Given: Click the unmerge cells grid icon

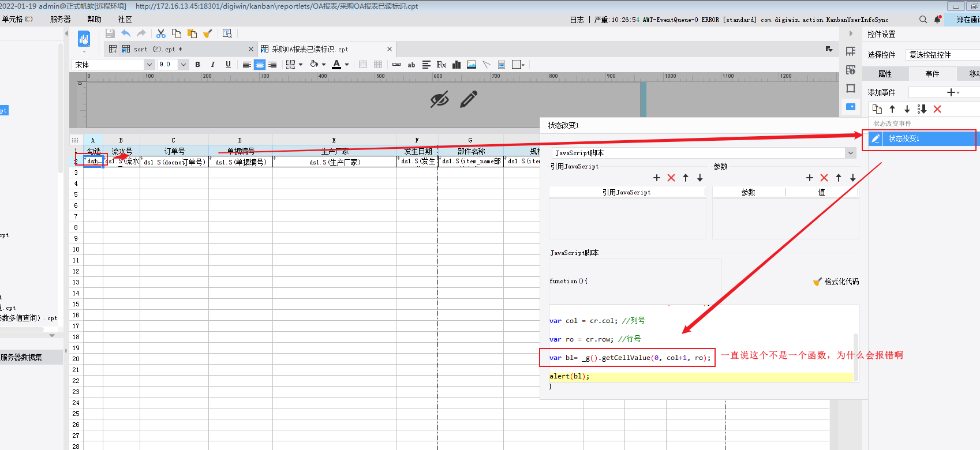Looking at the screenshot, I should pos(378,65).
